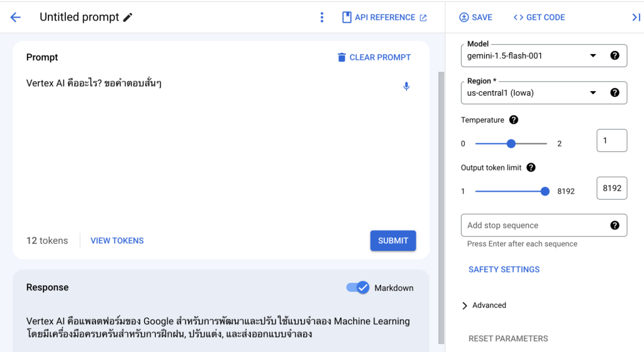This screenshot has height=352, width=644.
Task: Click the Response text starting 'Vertex AI'
Action: (x=218, y=327)
